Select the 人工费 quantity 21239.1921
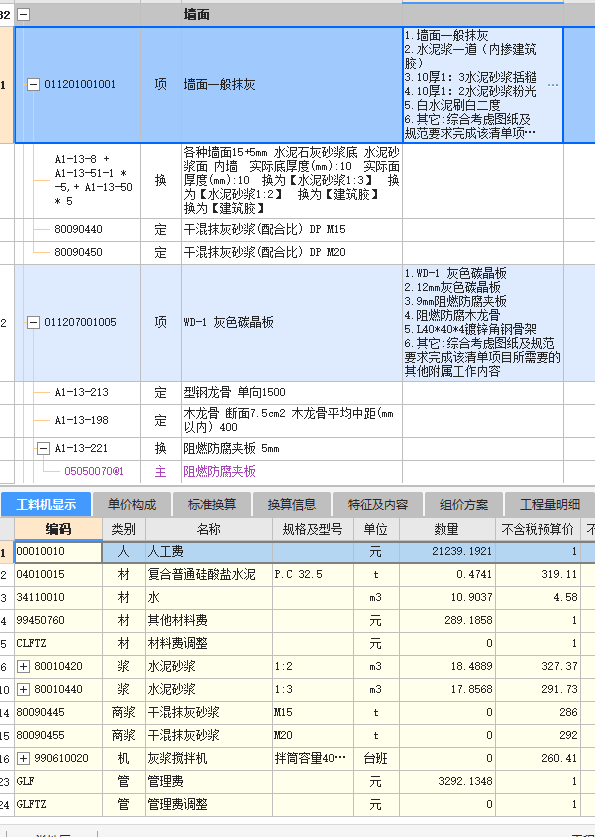The height and width of the screenshot is (837, 595). [x=447, y=551]
